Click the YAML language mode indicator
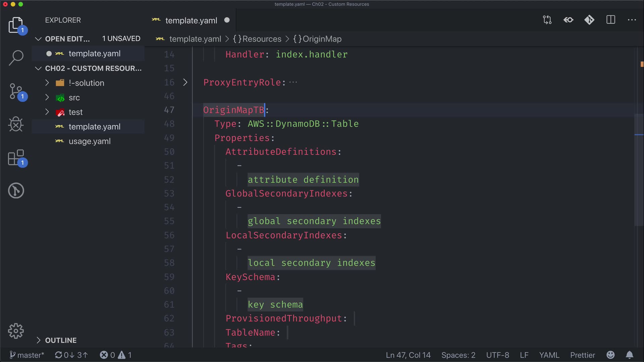644x362 pixels. pos(549,355)
